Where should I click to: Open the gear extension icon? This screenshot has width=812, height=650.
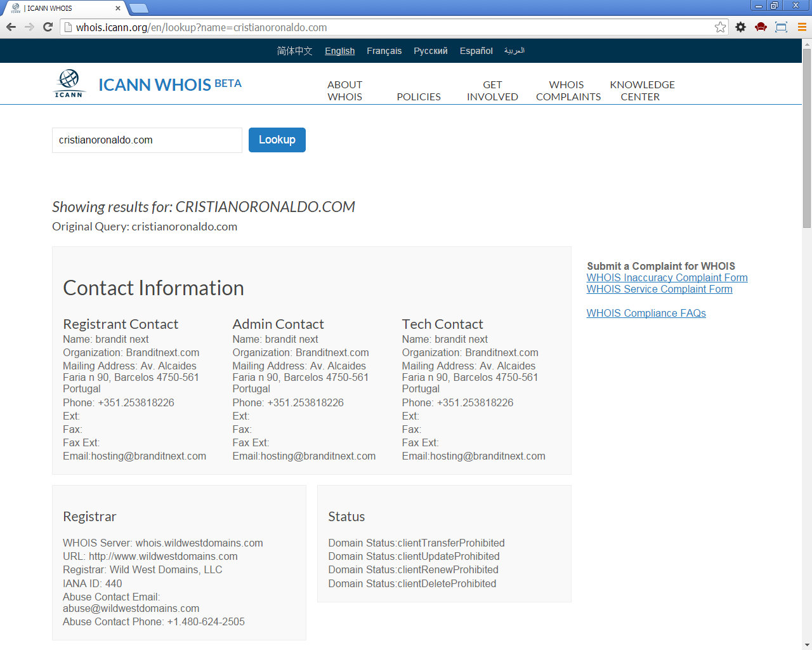[740, 27]
